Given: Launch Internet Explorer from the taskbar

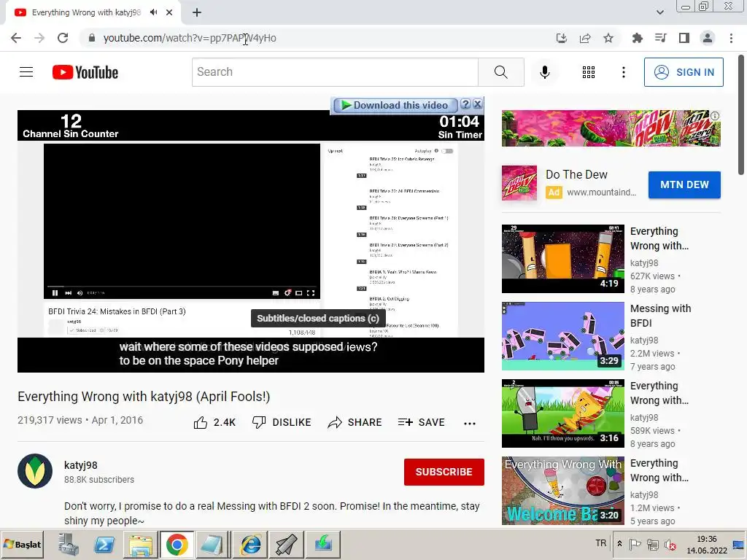Looking at the screenshot, I should click(x=251, y=544).
